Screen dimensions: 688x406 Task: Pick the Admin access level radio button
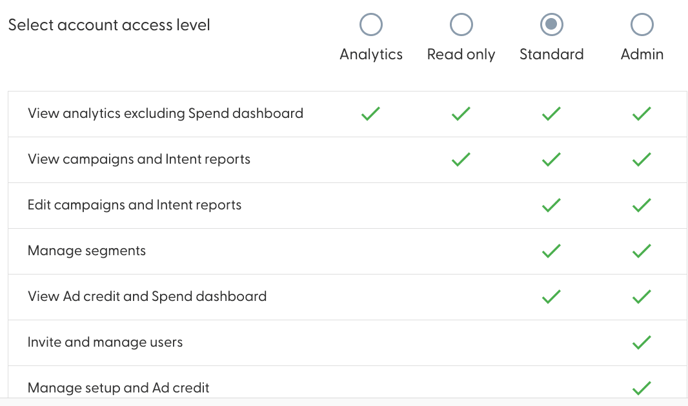642,24
